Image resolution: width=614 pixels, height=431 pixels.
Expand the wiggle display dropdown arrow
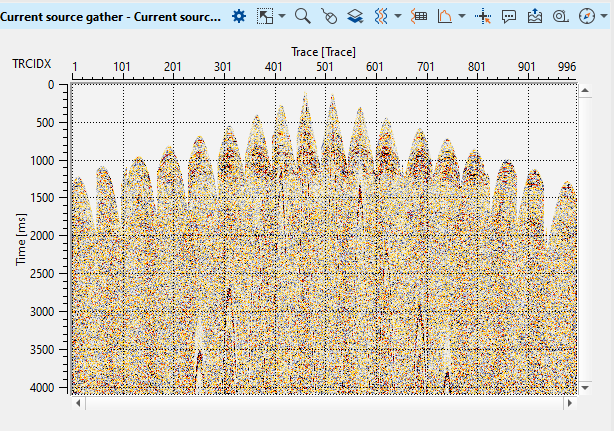coord(398,16)
